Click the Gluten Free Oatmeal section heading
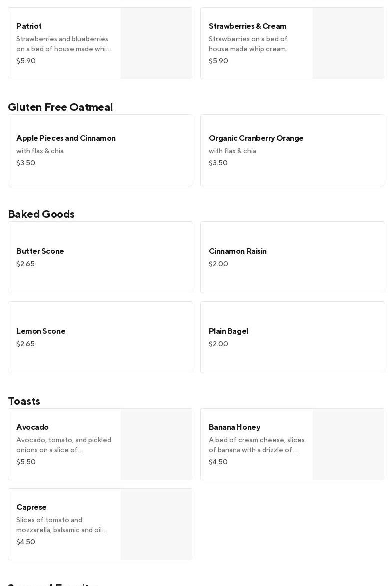392x586 pixels. click(x=60, y=107)
